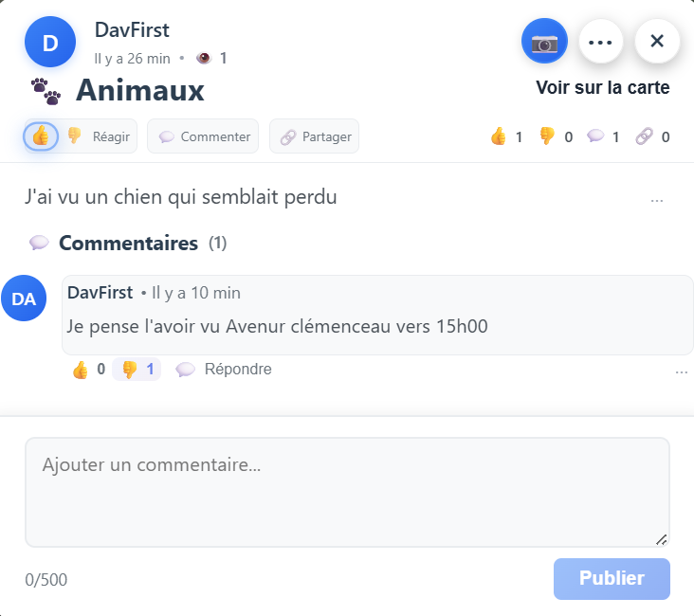
Task: Open 'Voir sur la carte' link
Action: pos(602,88)
